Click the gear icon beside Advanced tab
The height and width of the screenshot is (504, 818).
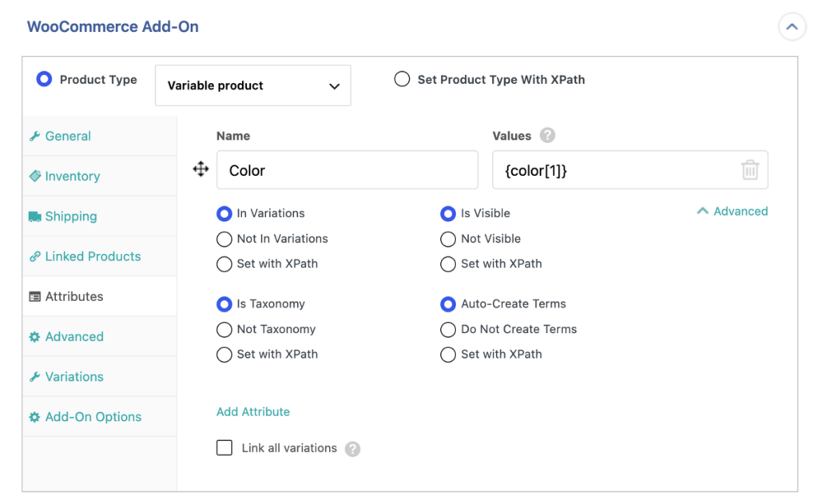pos(35,337)
